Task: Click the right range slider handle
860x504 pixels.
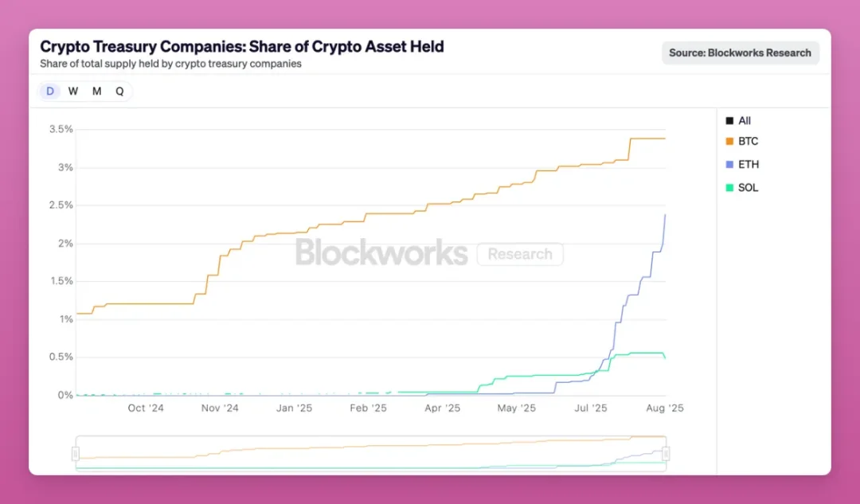Action: click(666, 454)
